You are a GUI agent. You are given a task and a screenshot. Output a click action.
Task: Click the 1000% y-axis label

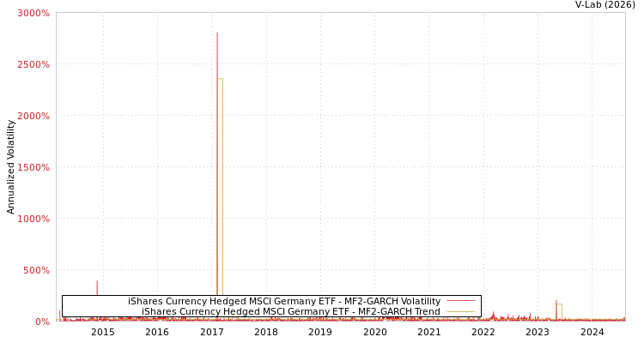click(33, 219)
